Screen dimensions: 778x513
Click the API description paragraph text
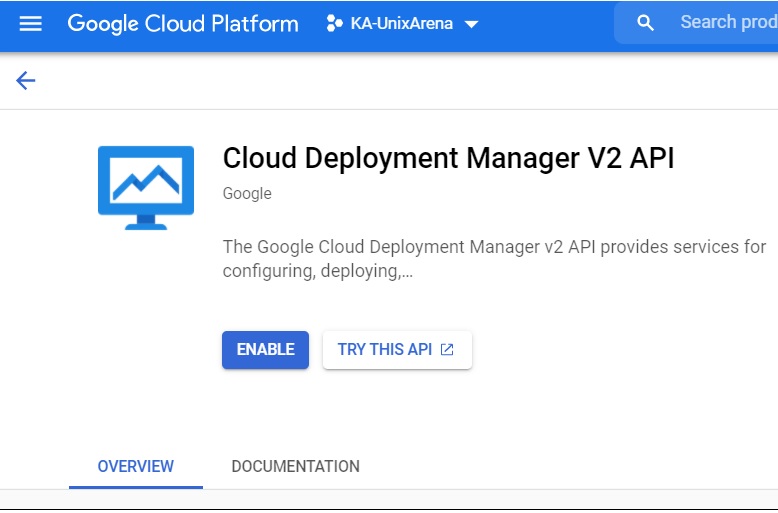494,258
